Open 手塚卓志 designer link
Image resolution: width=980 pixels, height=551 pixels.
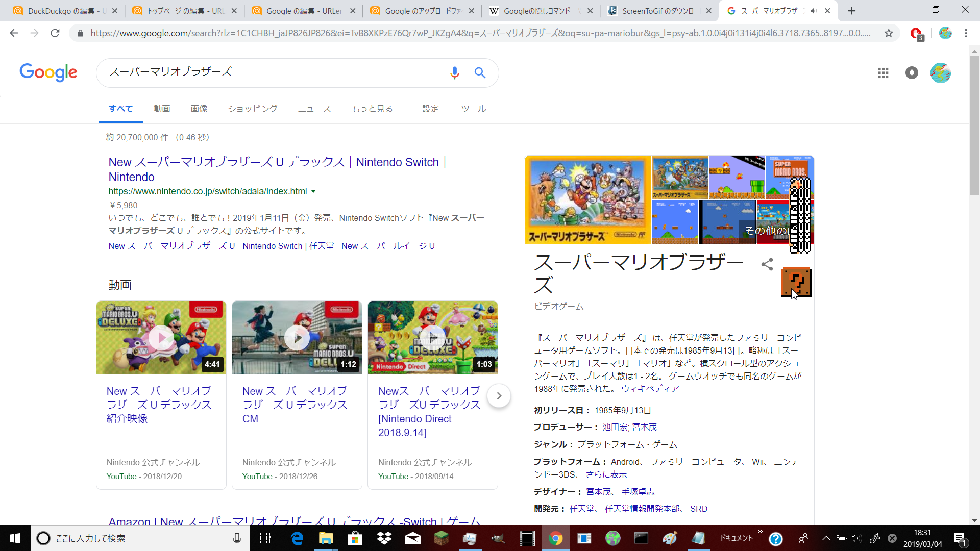tap(638, 492)
